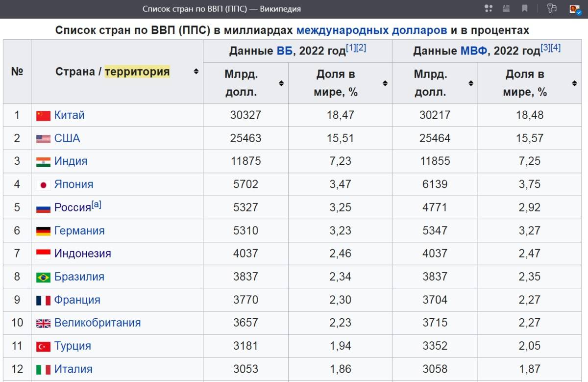
Task: Sort by World Bank Млрд. долл. column
Action: (x=281, y=83)
